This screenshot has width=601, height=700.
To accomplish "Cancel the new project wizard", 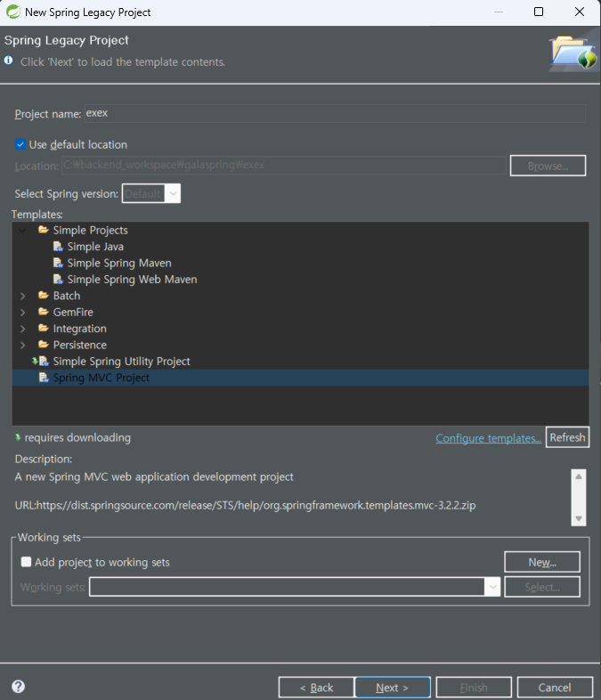I will click(x=555, y=687).
